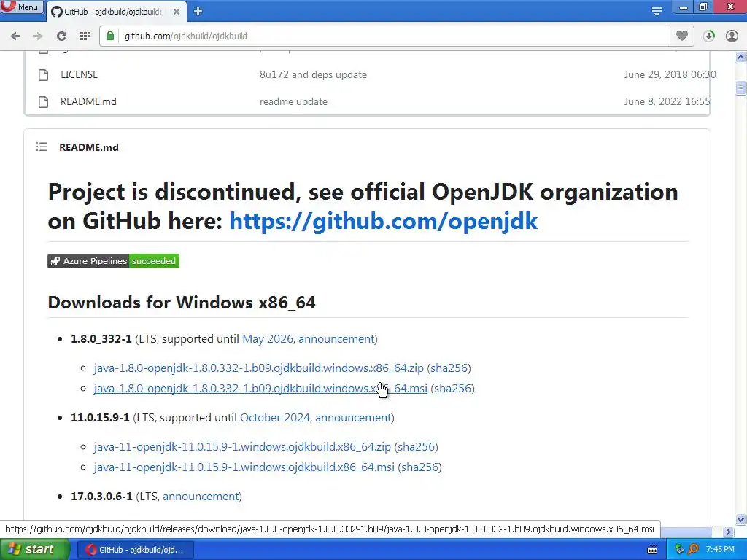The width and height of the screenshot is (747, 560).
Task: Click the green system tray icon
Action: click(x=679, y=550)
